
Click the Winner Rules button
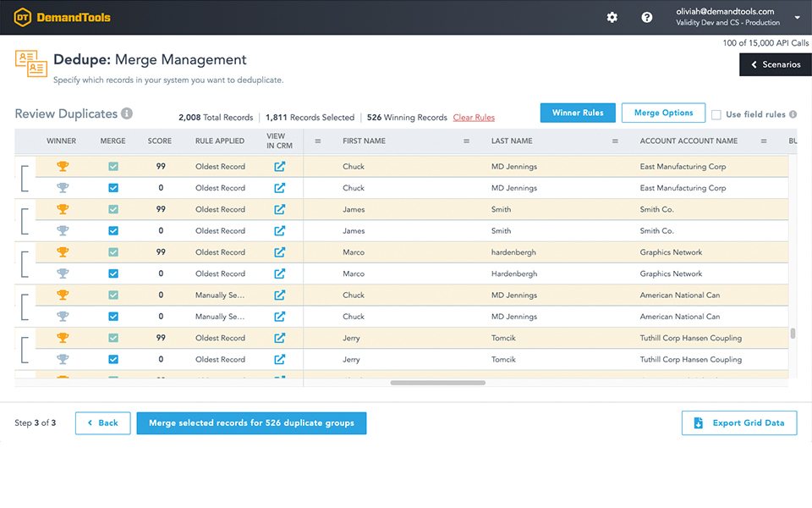[x=578, y=113]
